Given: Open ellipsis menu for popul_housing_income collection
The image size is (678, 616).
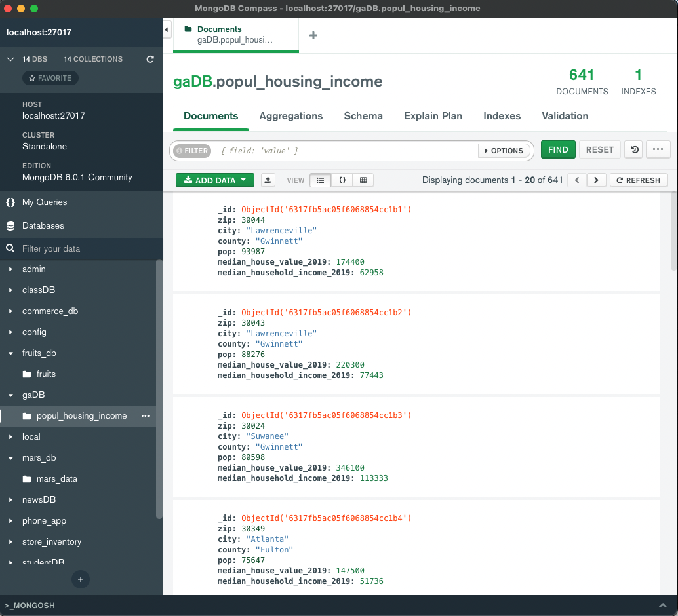Looking at the screenshot, I should pyautogui.click(x=146, y=416).
